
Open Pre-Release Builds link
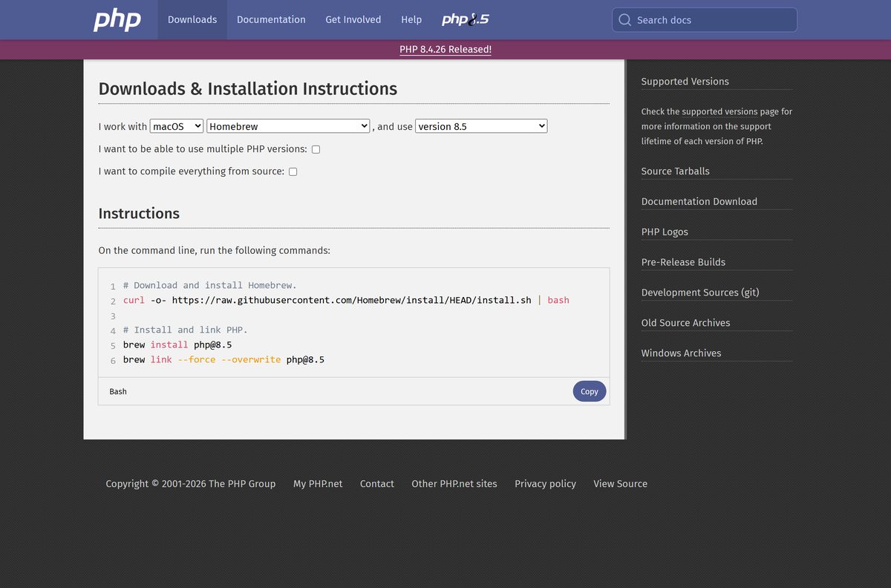pyautogui.click(x=683, y=262)
